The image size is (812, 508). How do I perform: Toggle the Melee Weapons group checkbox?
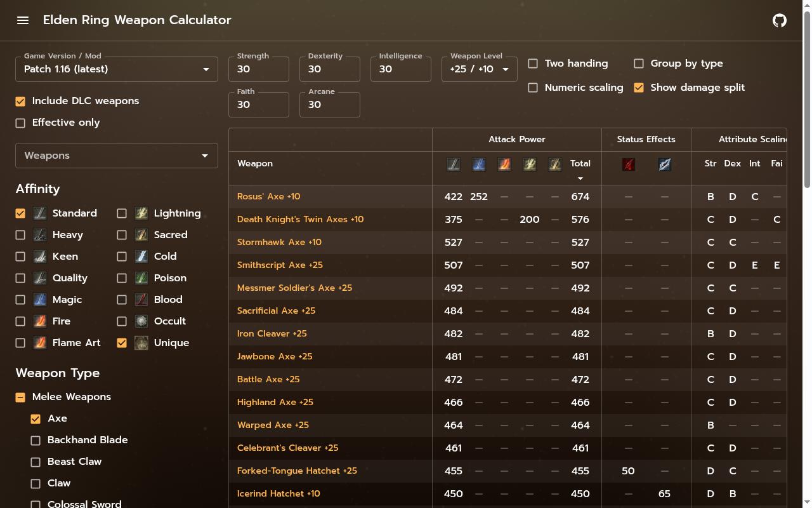[x=20, y=397]
